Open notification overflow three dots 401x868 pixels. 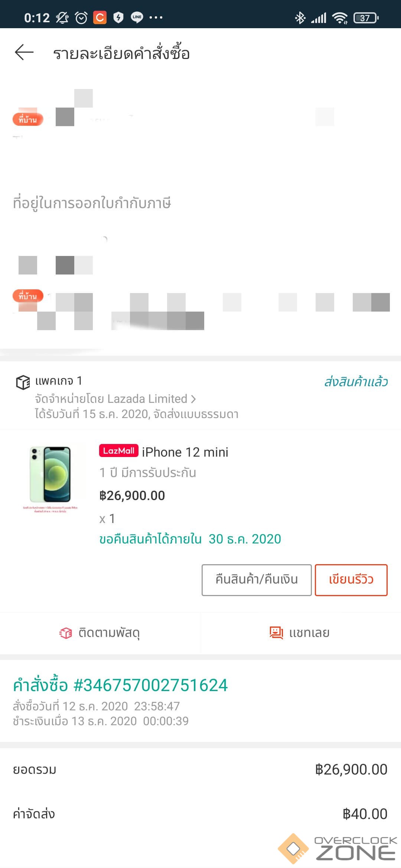(156, 17)
